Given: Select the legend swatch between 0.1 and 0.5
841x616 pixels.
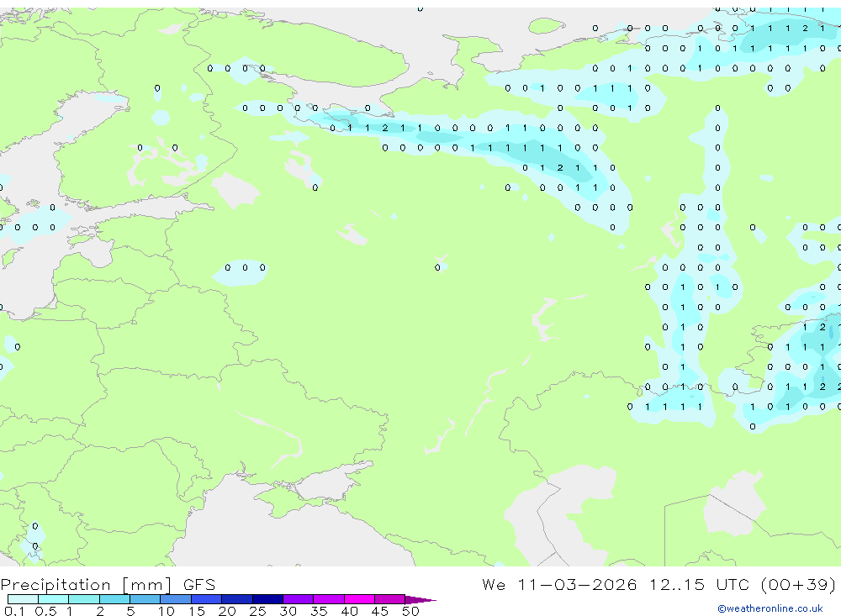Looking at the screenshot, I should point(23,599).
